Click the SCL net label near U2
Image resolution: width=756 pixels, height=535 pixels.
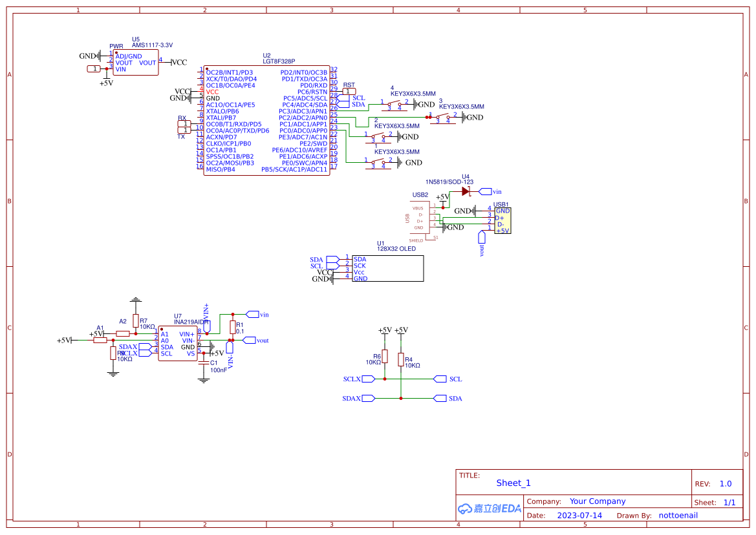(x=358, y=97)
